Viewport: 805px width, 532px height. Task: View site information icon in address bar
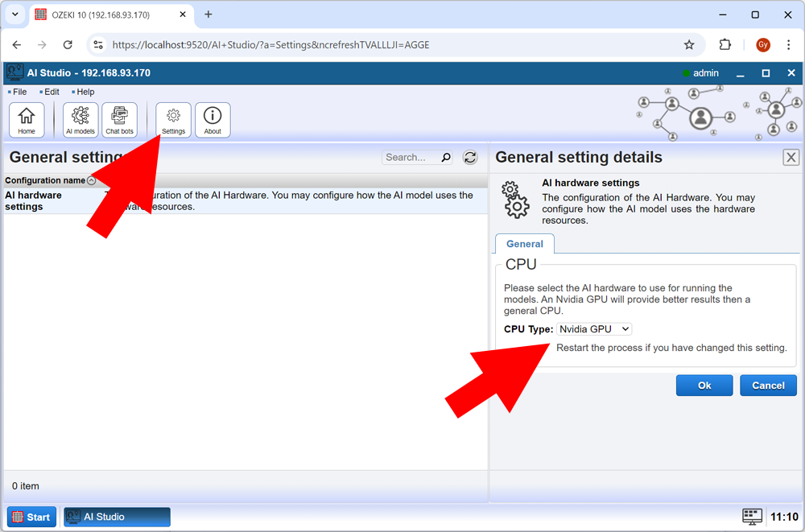pyautogui.click(x=98, y=45)
